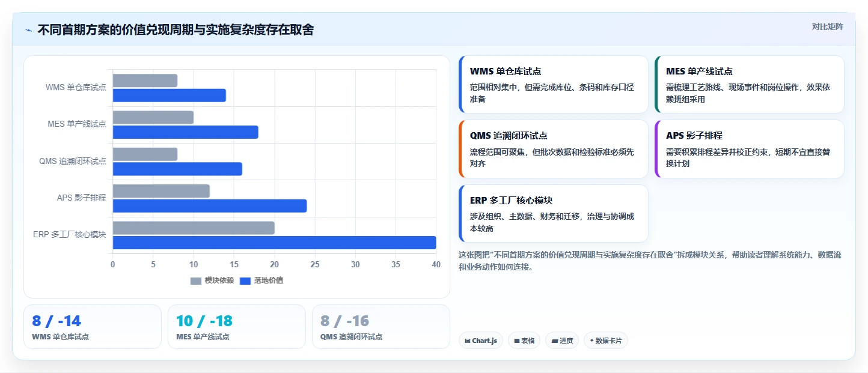Click the ERP 多工厂核心模块 chart axis label

[x=70, y=235]
